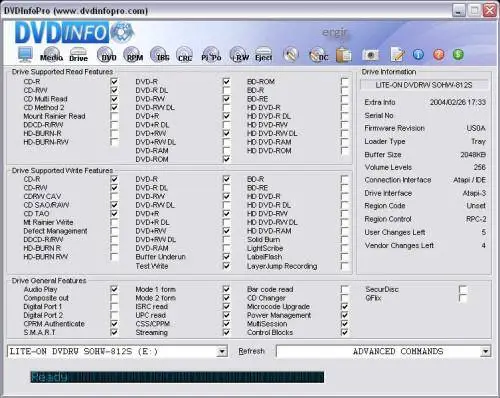Click the Extra Info date 2004/02/26 17:33
Viewport: 500px width, 398px height.
458,102
